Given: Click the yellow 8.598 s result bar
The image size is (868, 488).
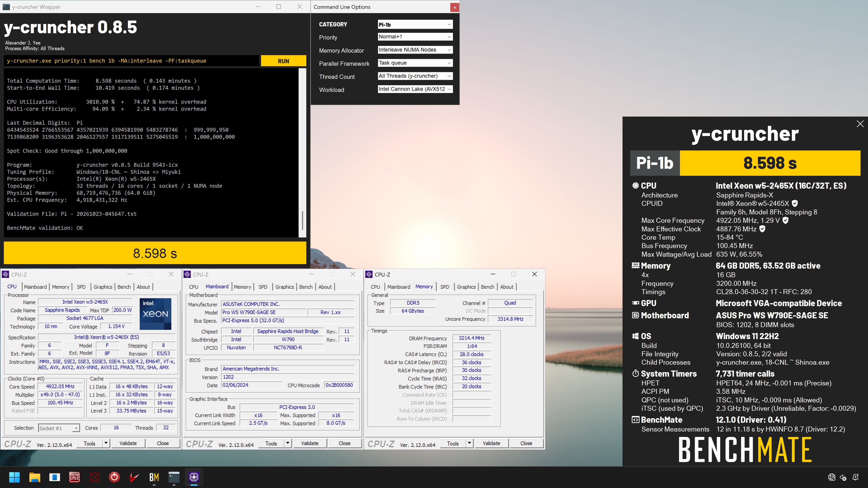Looking at the screenshot, I should pos(155,253).
